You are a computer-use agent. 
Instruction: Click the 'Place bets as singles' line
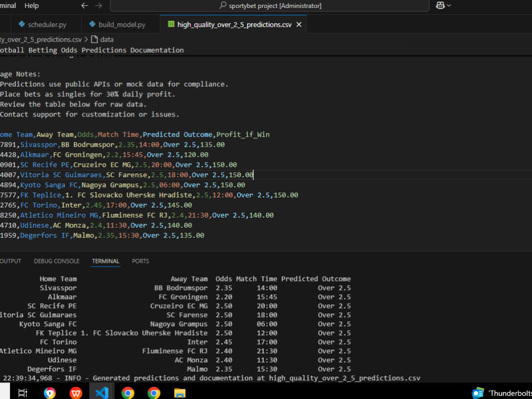[x=88, y=94]
